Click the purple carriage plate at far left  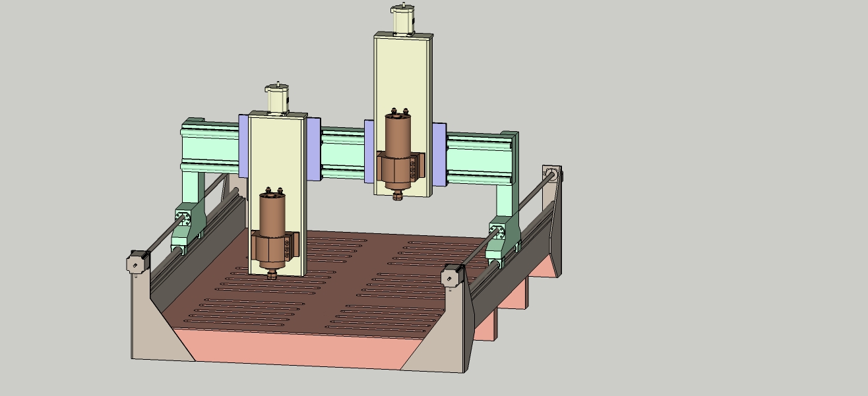click(x=243, y=146)
